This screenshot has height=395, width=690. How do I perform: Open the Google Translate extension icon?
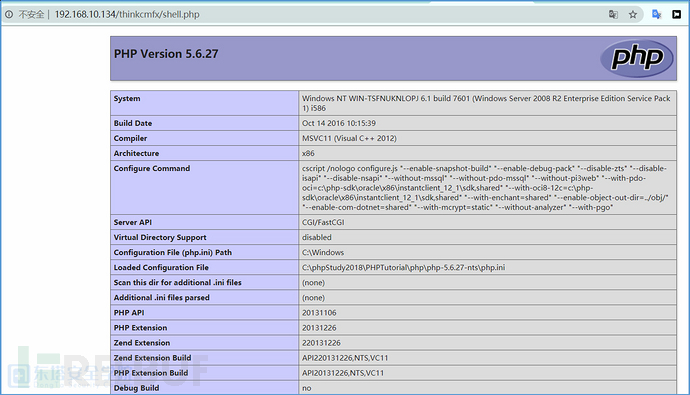pyautogui.click(x=657, y=15)
